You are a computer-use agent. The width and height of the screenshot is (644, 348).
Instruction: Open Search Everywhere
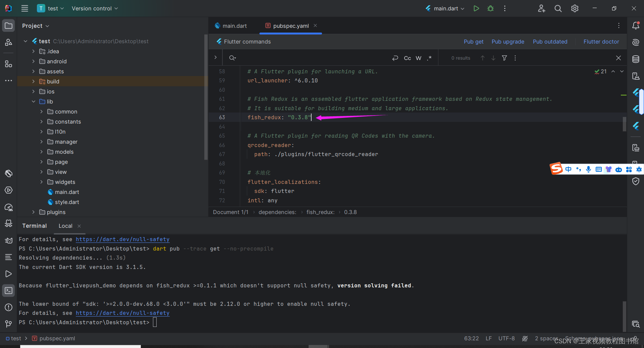click(558, 8)
